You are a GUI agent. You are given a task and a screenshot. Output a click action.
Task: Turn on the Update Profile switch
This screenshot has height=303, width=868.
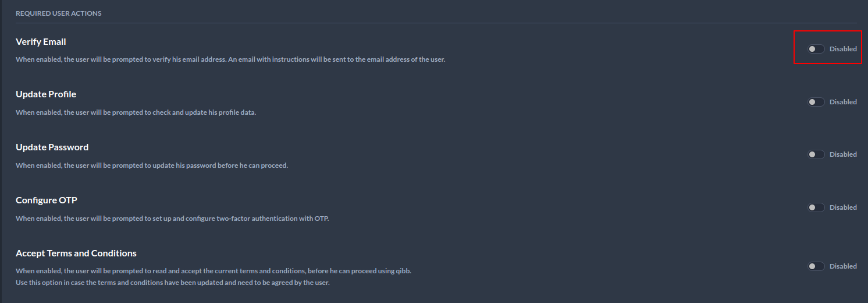tap(816, 102)
